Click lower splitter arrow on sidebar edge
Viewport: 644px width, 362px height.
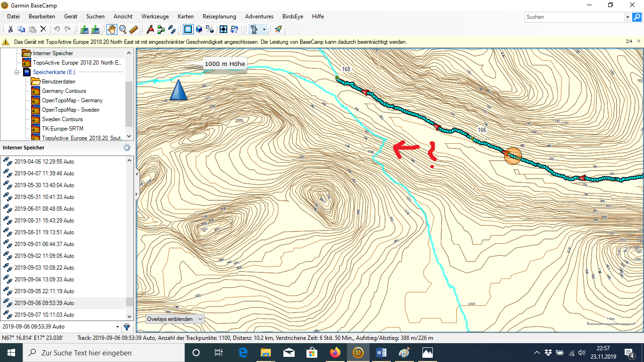[x=137, y=194]
